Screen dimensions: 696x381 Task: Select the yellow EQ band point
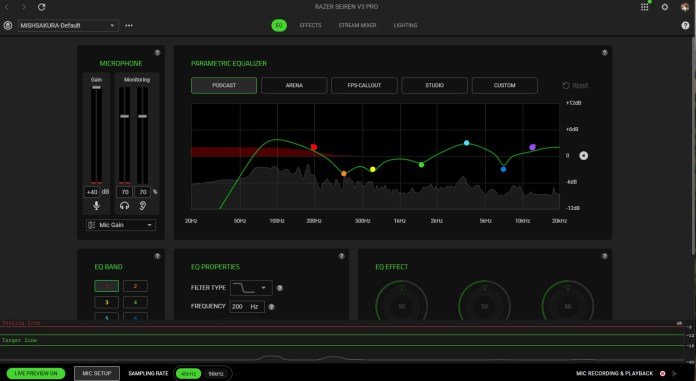click(373, 169)
